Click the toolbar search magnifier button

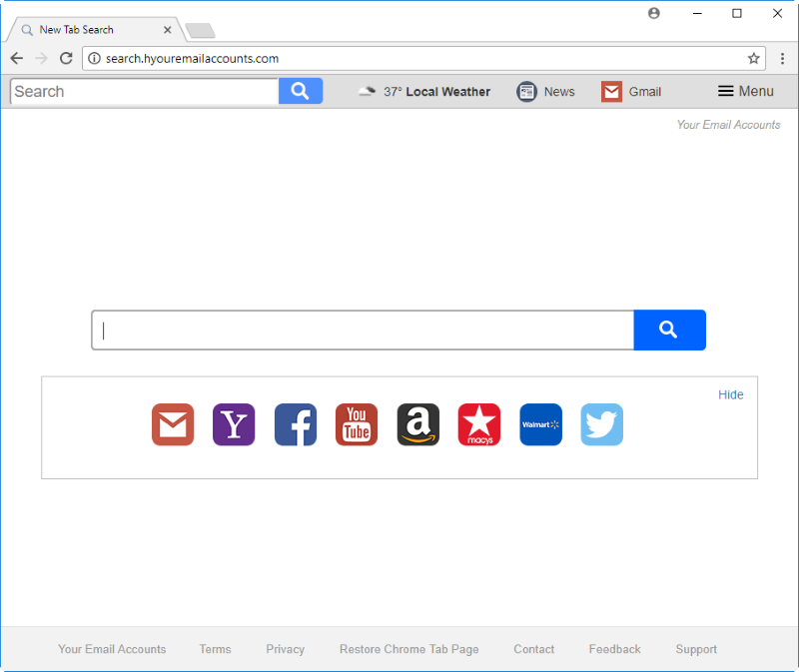(x=301, y=91)
